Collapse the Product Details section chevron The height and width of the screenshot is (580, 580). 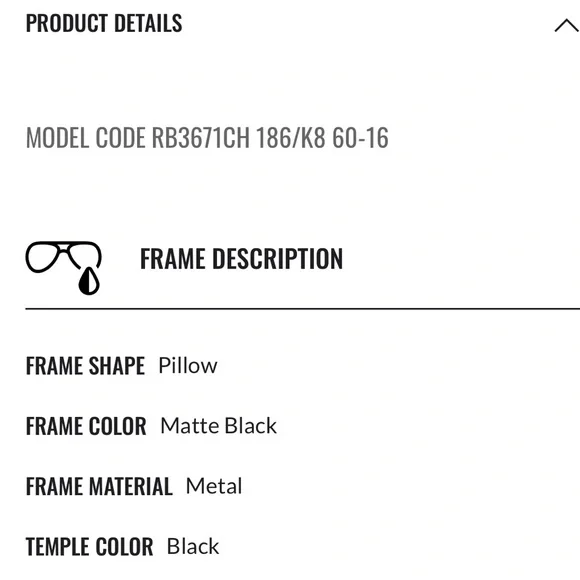coord(567,26)
